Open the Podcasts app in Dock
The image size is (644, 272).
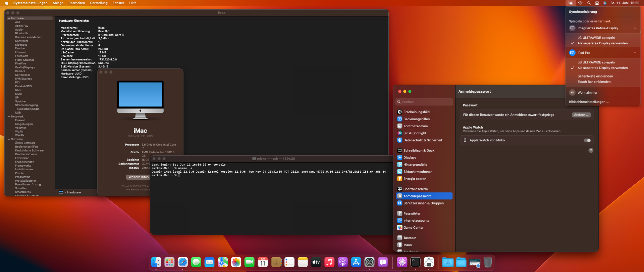tap(342, 262)
